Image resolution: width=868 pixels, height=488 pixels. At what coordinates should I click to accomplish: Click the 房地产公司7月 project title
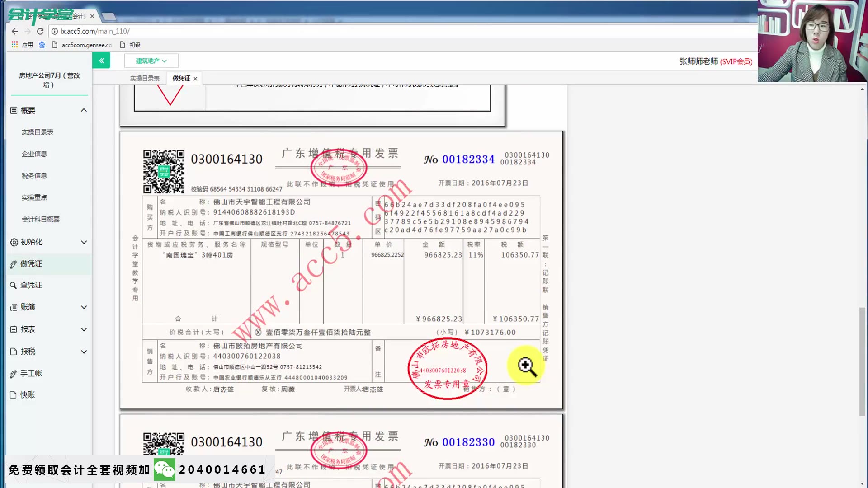[x=49, y=80]
